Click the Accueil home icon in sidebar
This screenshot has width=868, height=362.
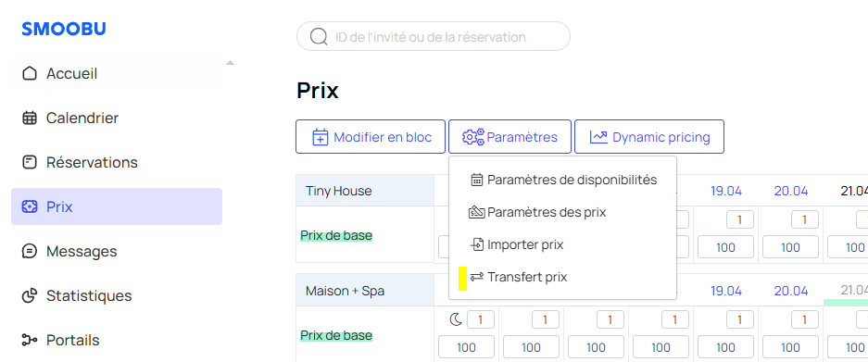coord(30,74)
